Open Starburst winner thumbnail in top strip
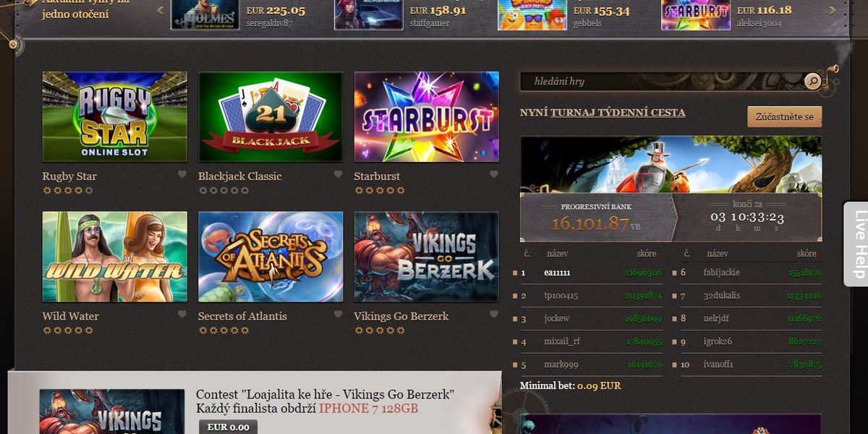The width and height of the screenshot is (868, 434). point(696,14)
